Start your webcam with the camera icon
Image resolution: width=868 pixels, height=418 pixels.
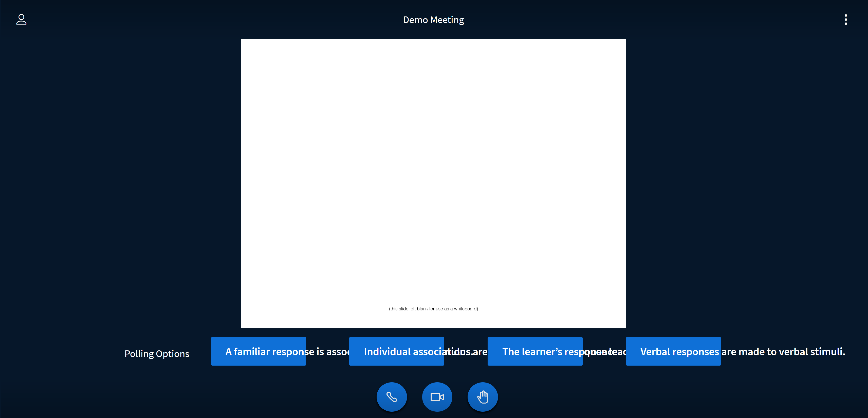[437, 397]
